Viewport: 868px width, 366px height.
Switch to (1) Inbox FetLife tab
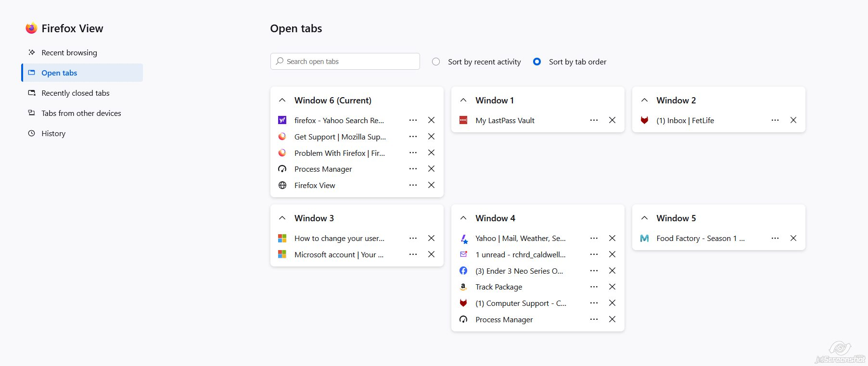[685, 120]
